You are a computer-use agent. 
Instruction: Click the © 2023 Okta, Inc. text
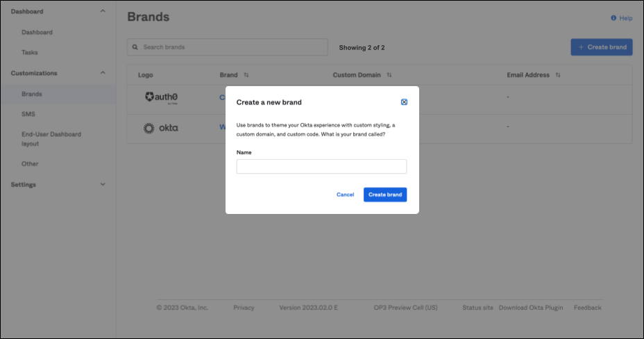click(183, 308)
